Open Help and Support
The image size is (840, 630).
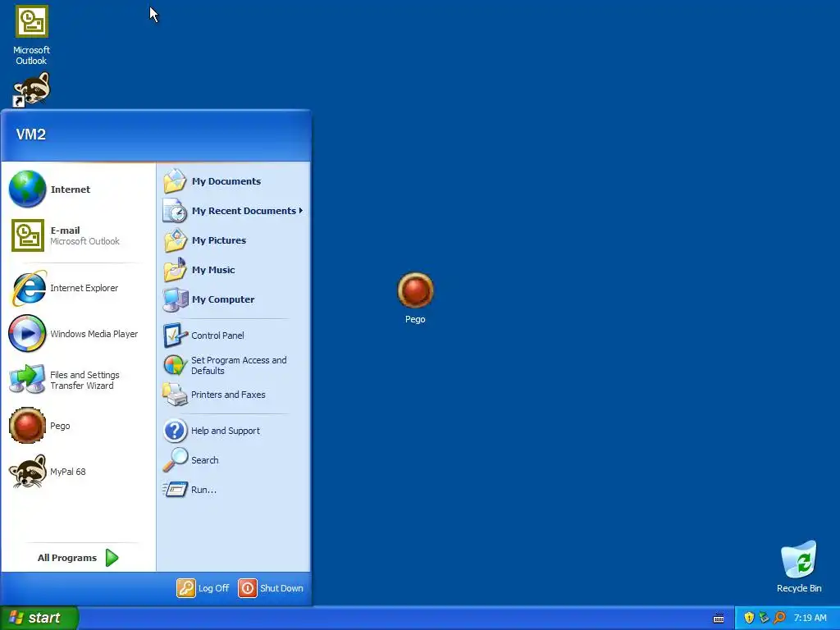point(233,431)
